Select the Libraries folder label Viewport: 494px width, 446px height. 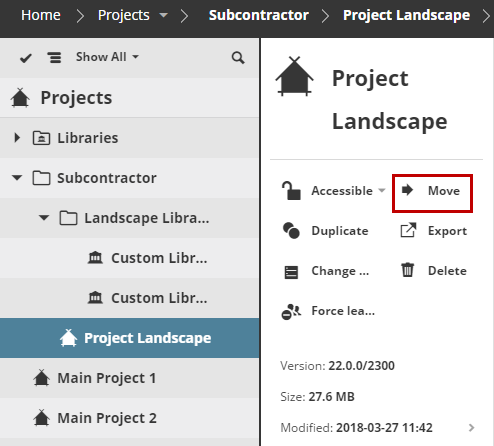(88, 138)
